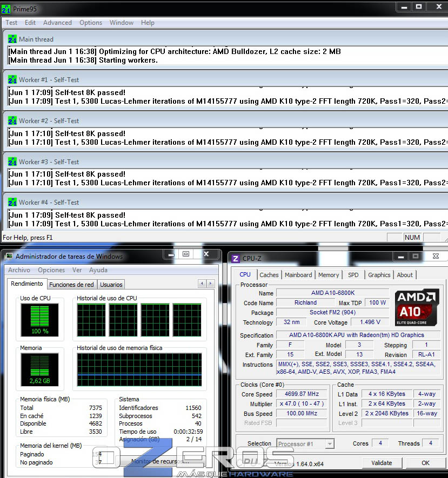This screenshot has width=448, height=478.
Task: Click the CPU-Z purple Z title icon
Action: click(236, 259)
